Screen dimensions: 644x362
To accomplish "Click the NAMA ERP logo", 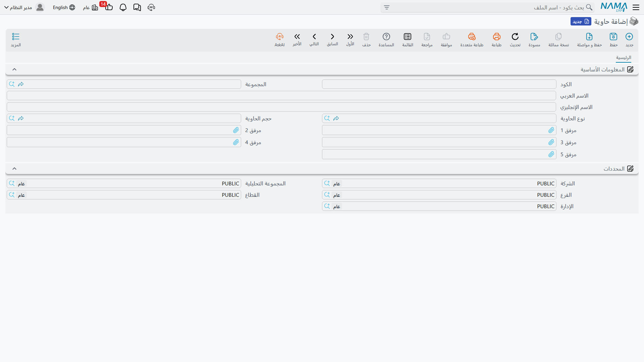I will point(614,7).
